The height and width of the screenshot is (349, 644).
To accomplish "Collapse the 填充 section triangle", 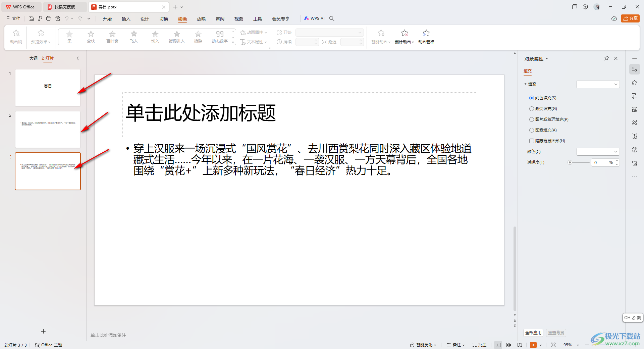I will point(525,84).
